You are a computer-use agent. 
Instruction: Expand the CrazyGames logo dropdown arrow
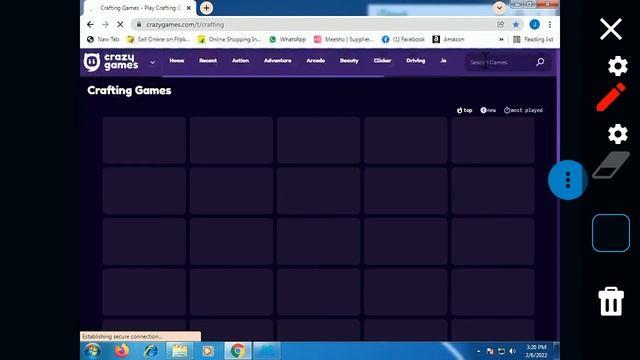pos(152,62)
